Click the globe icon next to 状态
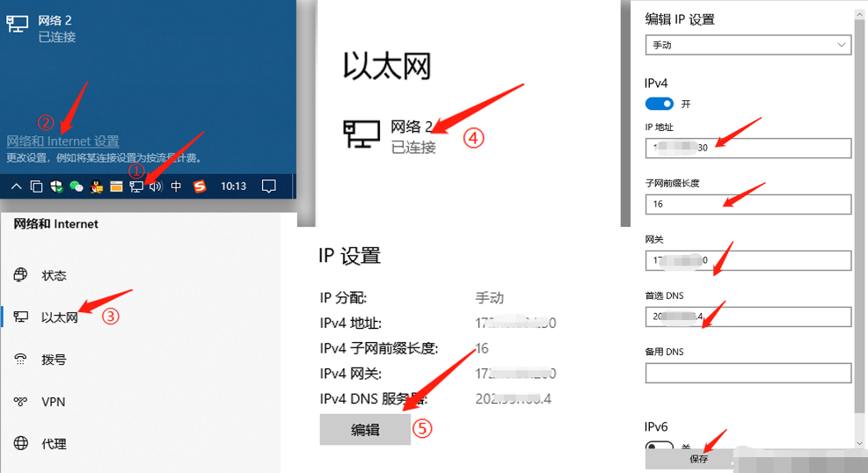868x473 pixels. point(20,274)
